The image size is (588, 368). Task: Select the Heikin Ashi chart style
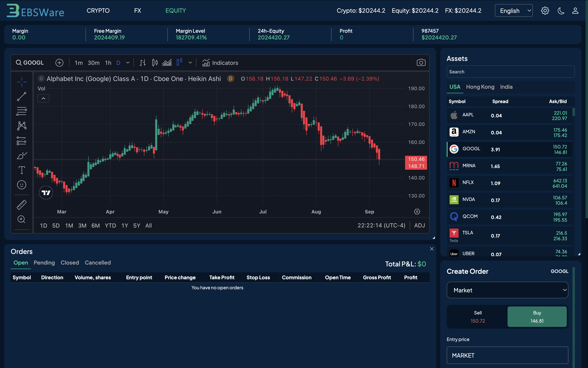point(179,62)
